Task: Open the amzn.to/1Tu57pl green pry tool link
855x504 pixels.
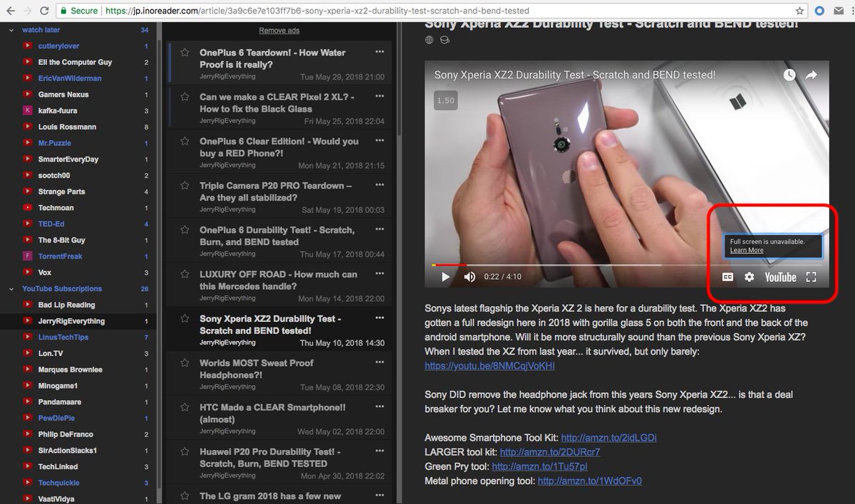Action: [x=539, y=466]
